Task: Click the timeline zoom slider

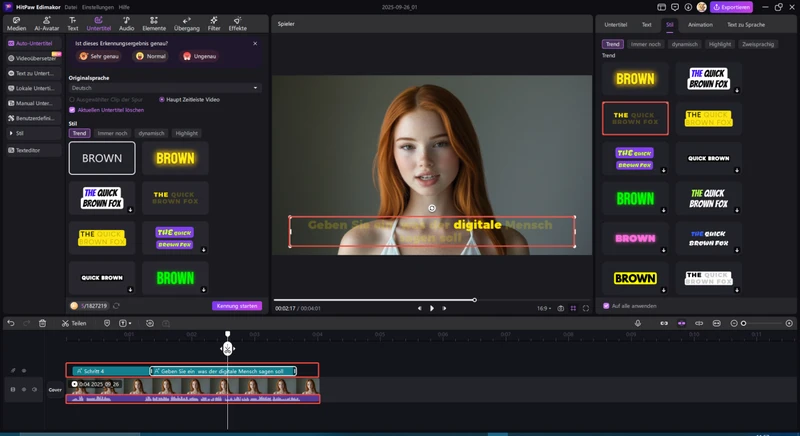Action: [x=760, y=323]
